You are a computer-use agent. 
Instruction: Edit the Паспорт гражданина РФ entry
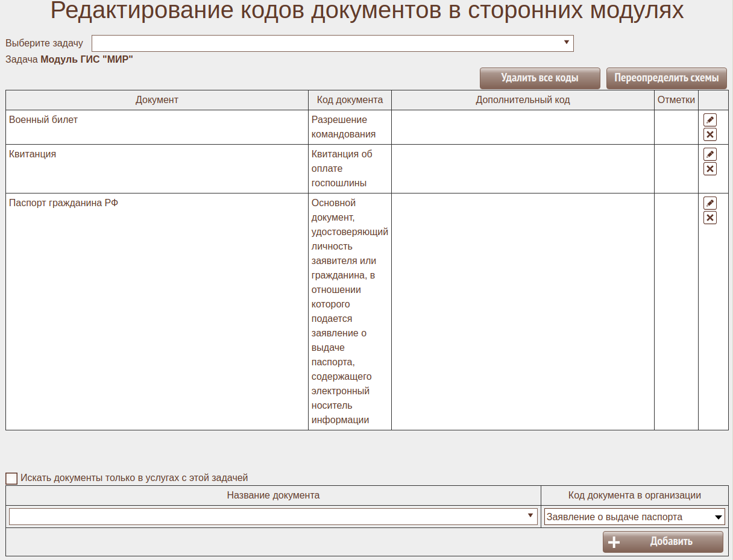pyautogui.click(x=710, y=203)
